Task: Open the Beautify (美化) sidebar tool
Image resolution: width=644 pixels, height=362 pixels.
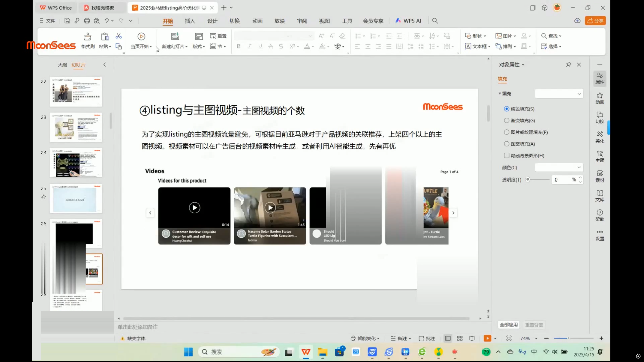Action: click(x=600, y=137)
